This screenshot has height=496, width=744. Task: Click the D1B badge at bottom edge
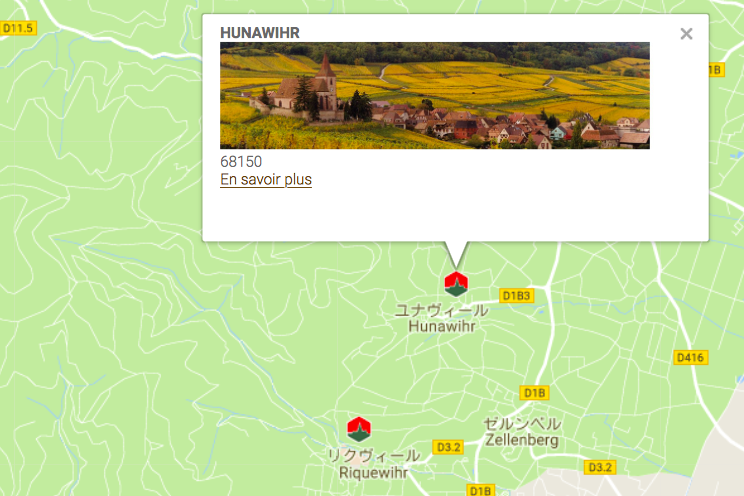[x=481, y=490]
